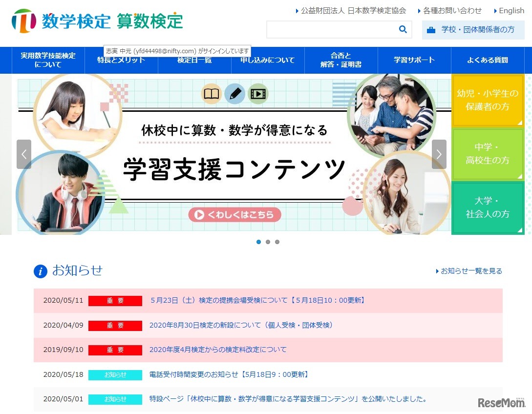This screenshot has width=532, height=414.
Task: Click the book icon on the banner
Action: [x=211, y=94]
